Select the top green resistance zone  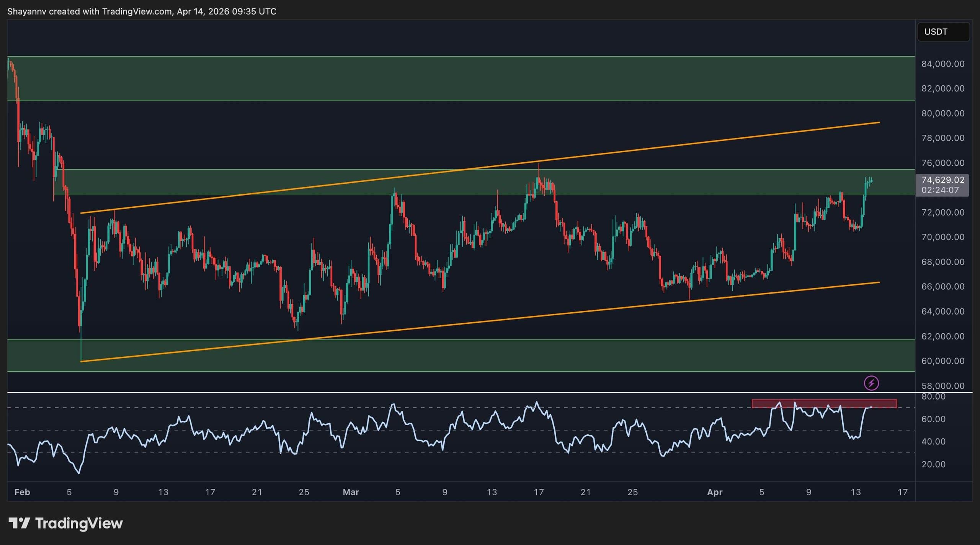459,78
